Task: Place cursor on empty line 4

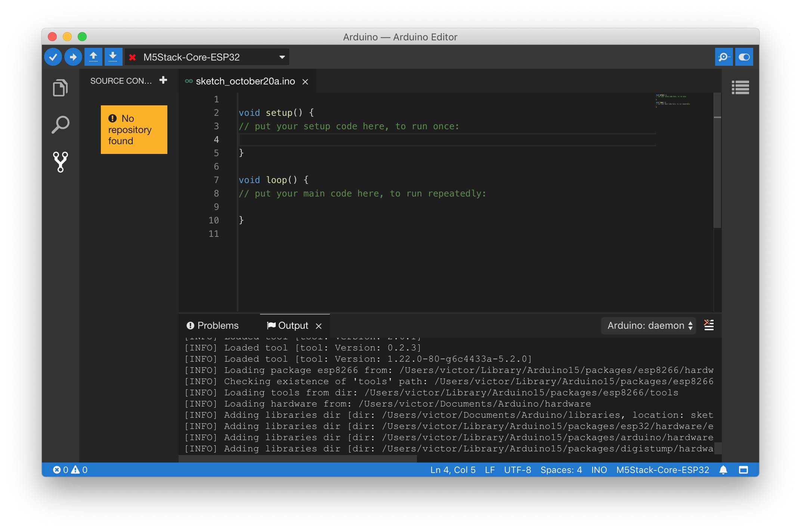Action: [x=448, y=140]
